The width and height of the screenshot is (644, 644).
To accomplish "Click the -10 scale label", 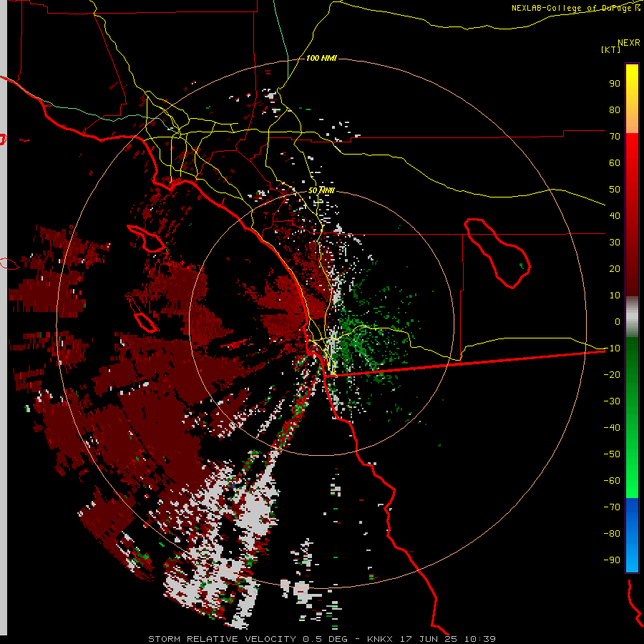I will [612, 348].
